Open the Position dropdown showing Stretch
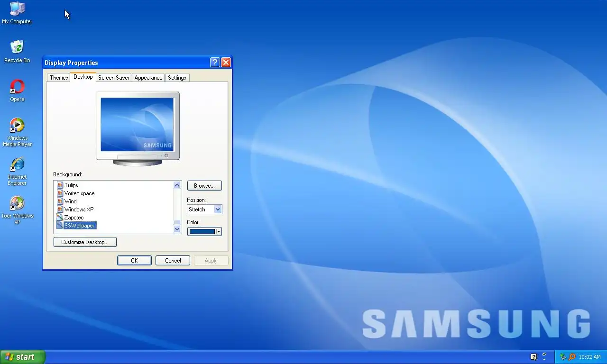The image size is (607, 364). (204, 209)
